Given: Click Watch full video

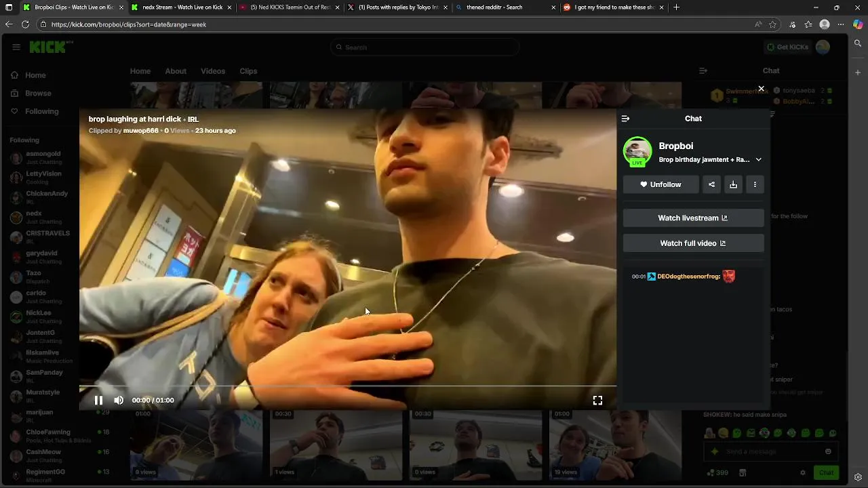Looking at the screenshot, I should click(693, 243).
